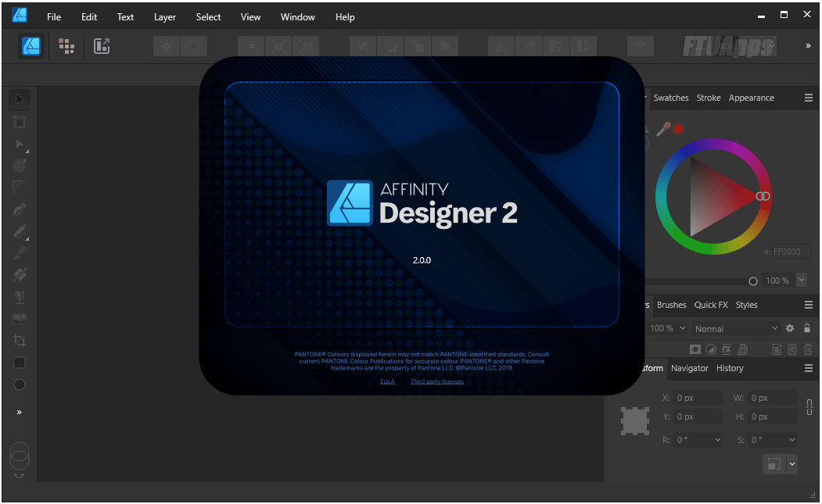
Task: Open the Colour panel hamburger menu
Action: (809, 98)
